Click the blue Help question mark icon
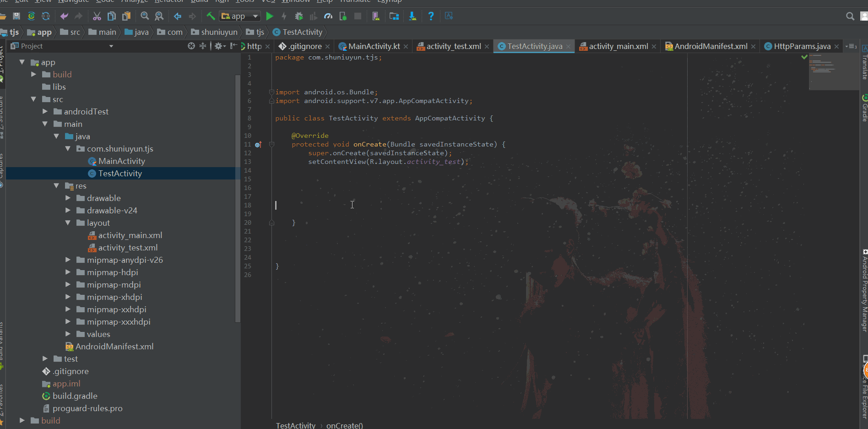The width and height of the screenshot is (868, 429). [x=431, y=16]
